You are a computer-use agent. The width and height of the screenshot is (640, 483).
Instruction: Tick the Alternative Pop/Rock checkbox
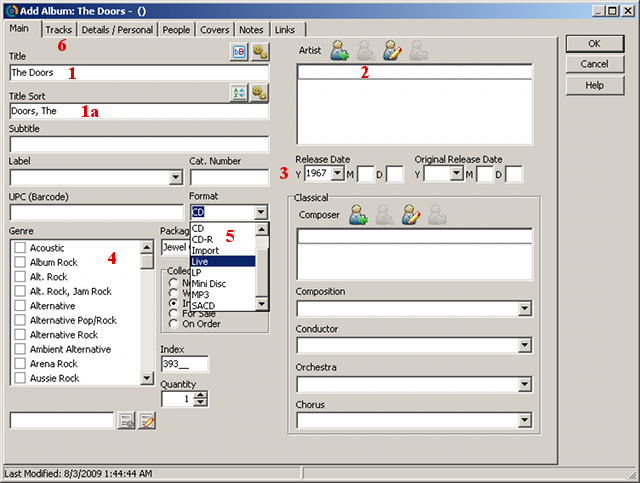point(20,320)
